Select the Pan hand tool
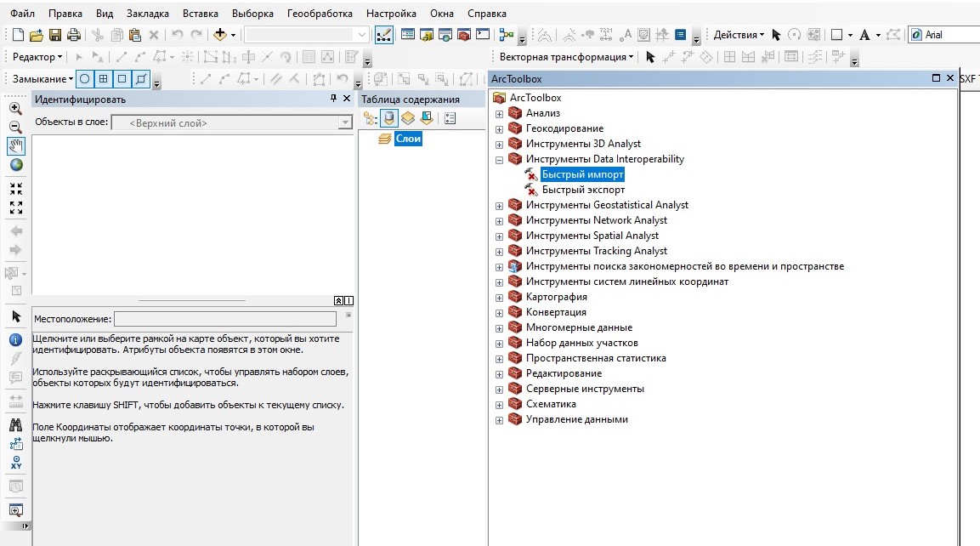This screenshot has height=546, width=980. click(15, 145)
